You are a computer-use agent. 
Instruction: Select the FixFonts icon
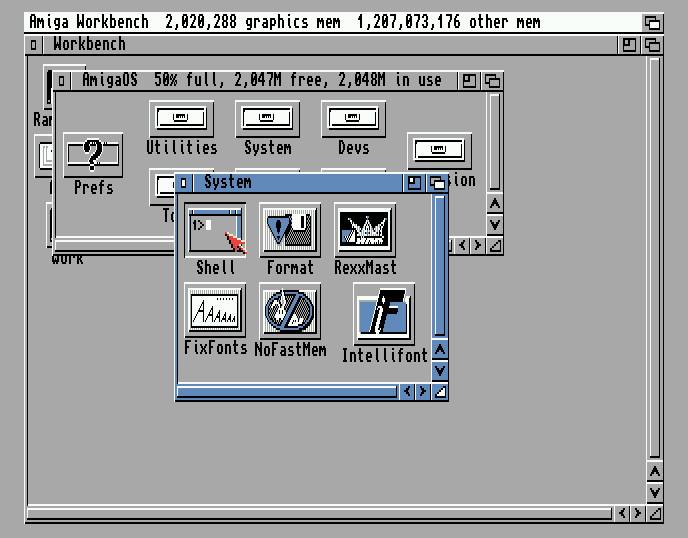pos(215,310)
